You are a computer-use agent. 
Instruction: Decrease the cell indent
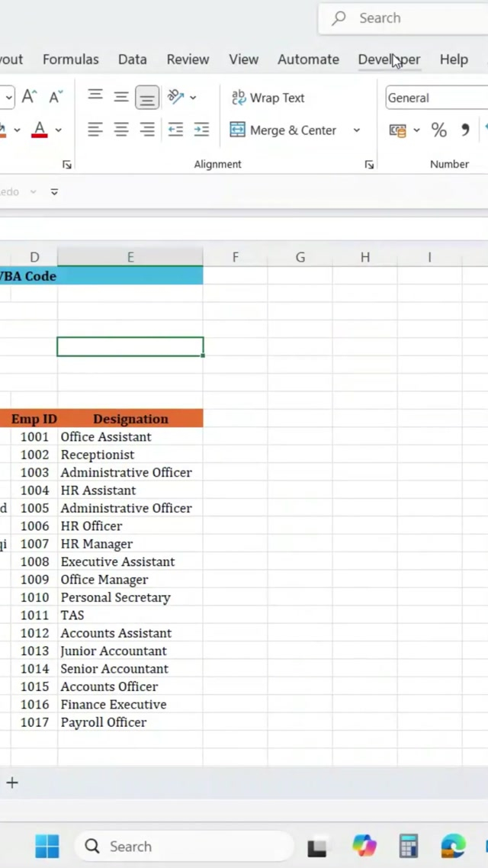click(x=175, y=130)
